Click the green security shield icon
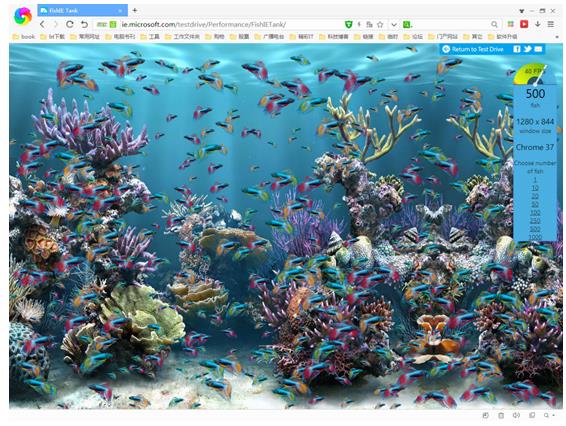The image size is (566, 426). pyautogui.click(x=348, y=25)
